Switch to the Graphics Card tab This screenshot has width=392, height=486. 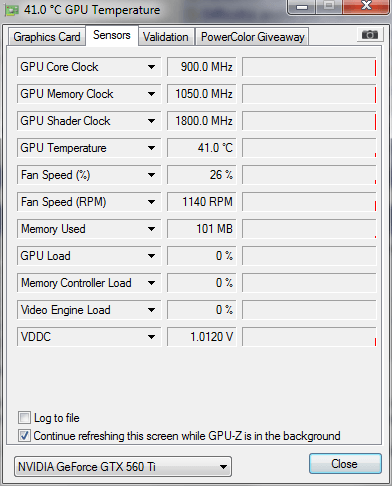(47, 37)
